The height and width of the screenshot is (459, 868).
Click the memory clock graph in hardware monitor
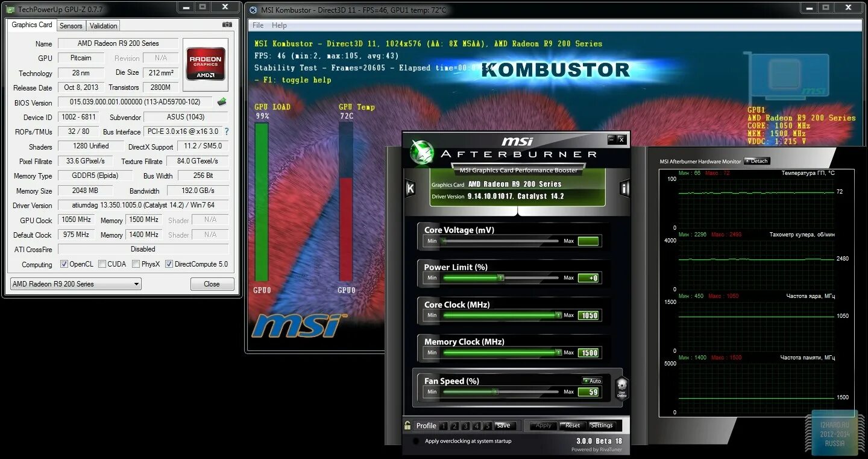[756, 388]
